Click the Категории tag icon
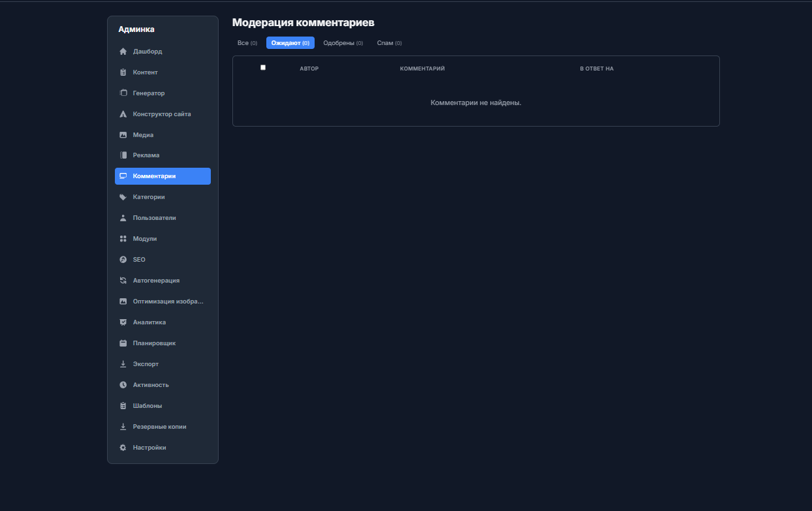812x511 pixels. (123, 197)
